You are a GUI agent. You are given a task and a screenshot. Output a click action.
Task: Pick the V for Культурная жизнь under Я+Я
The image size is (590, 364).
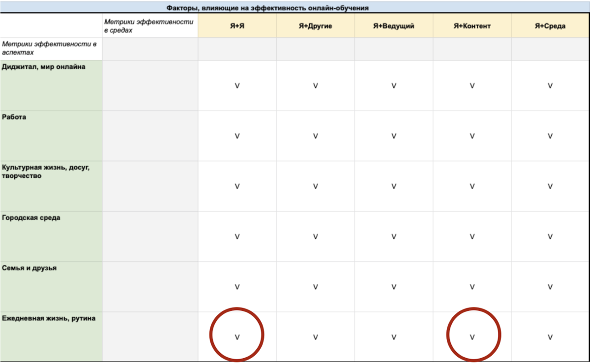coord(237,186)
